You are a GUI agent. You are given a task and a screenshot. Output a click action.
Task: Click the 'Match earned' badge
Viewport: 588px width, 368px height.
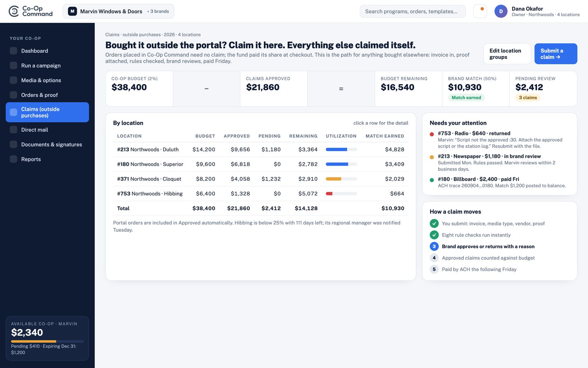466,98
